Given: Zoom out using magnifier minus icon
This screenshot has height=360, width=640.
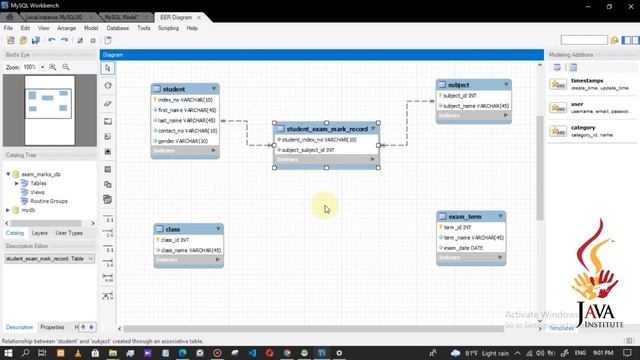Looking at the screenshot, I should tap(66, 67).
